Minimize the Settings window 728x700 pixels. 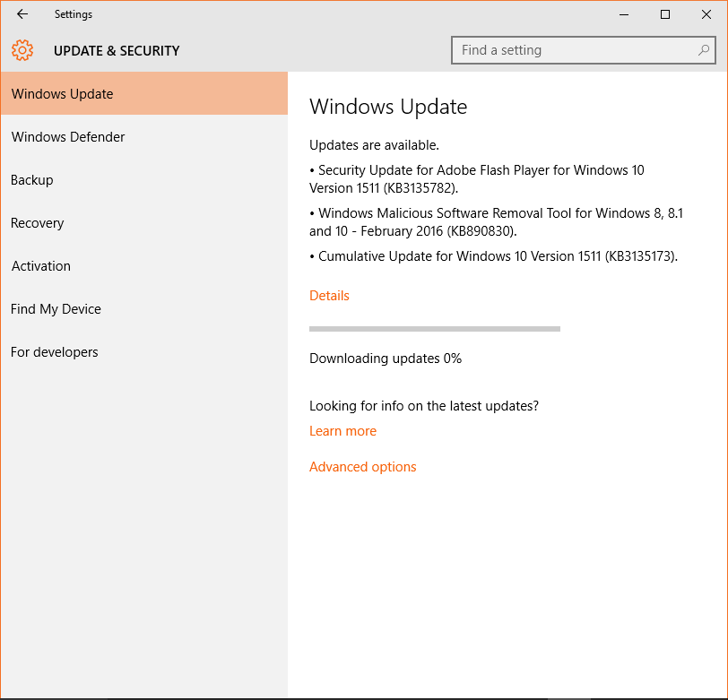click(x=624, y=14)
